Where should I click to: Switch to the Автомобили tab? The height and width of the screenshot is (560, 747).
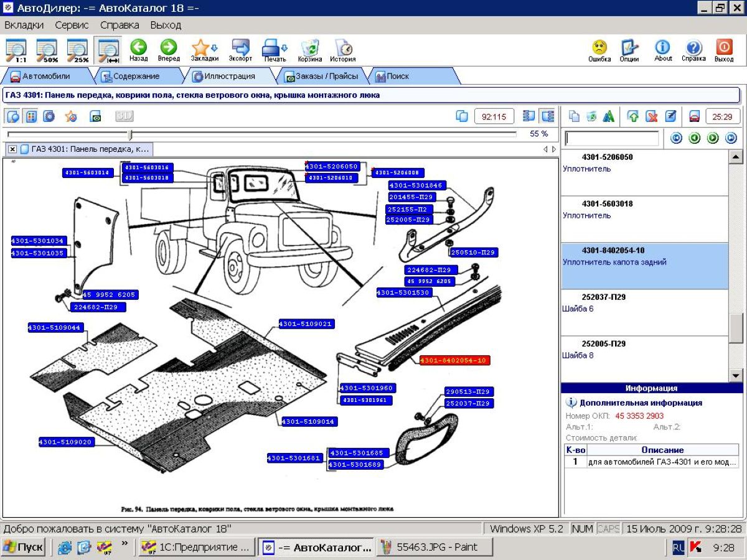[x=46, y=77]
